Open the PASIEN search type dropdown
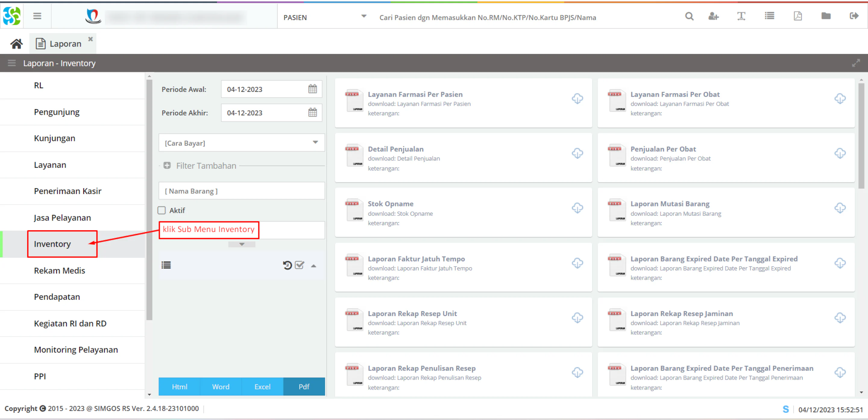Screen dimensions: 868x420 [325, 17]
